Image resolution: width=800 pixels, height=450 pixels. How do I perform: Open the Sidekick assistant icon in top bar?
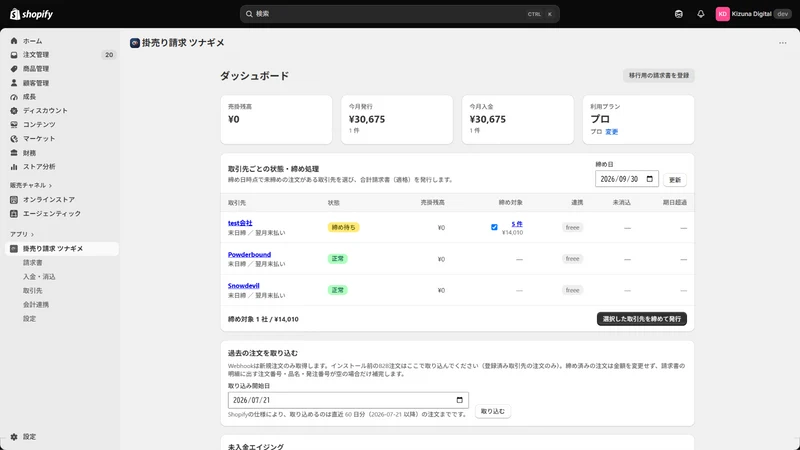point(679,14)
